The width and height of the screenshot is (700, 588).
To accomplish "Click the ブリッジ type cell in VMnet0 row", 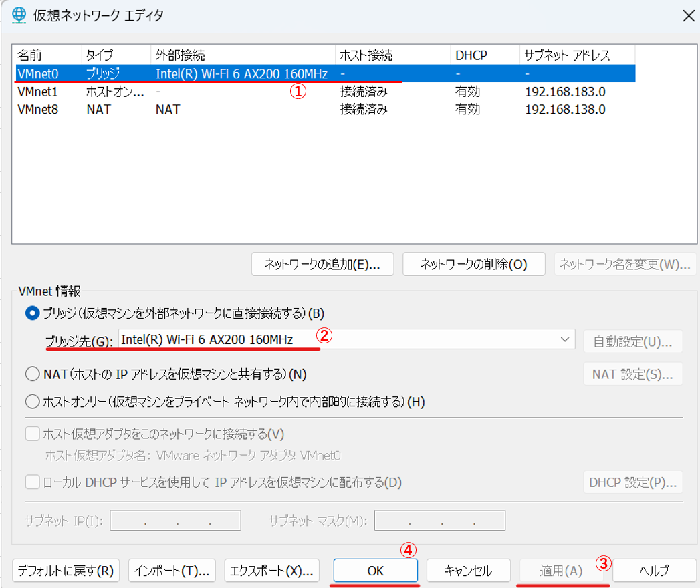I will [x=103, y=73].
